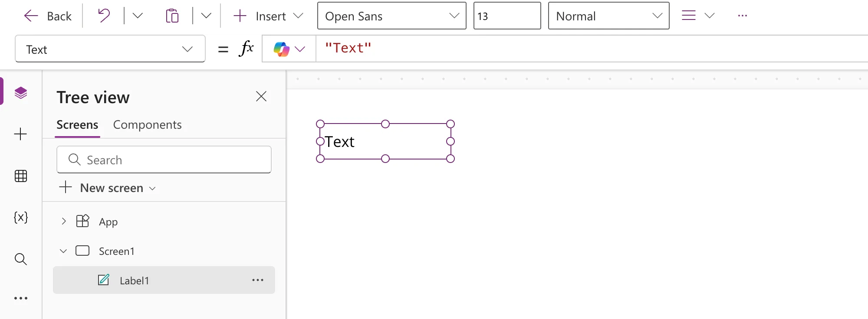Click the New screen button
Image resolution: width=868 pixels, height=319 pixels.
(x=107, y=188)
